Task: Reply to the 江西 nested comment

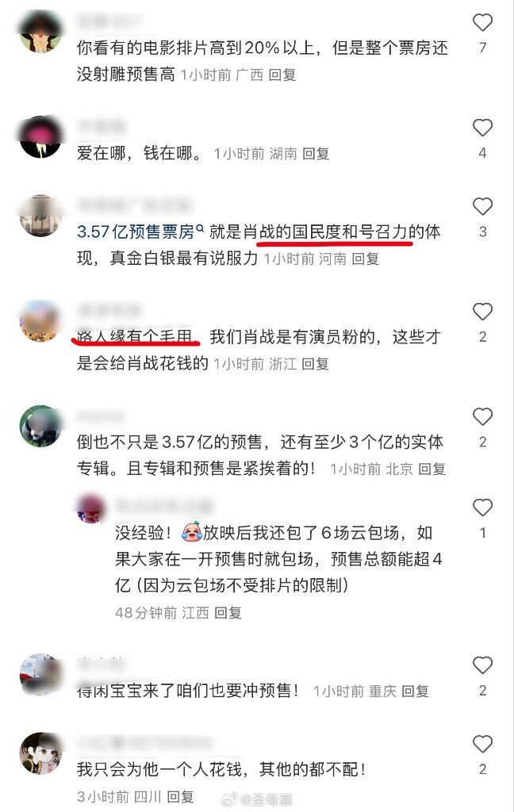Action: point(228,613)
